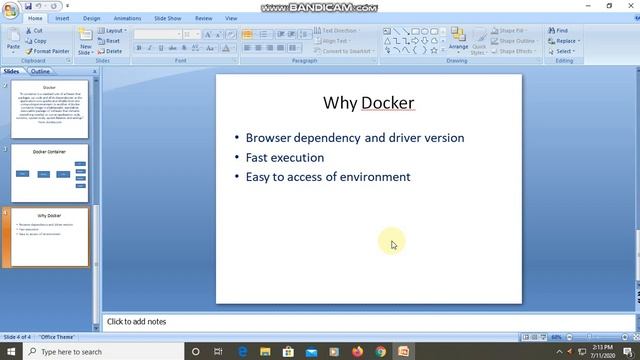Insert a text box shape
This screenshot has height=360, width=640.
[x=387, y=31]
